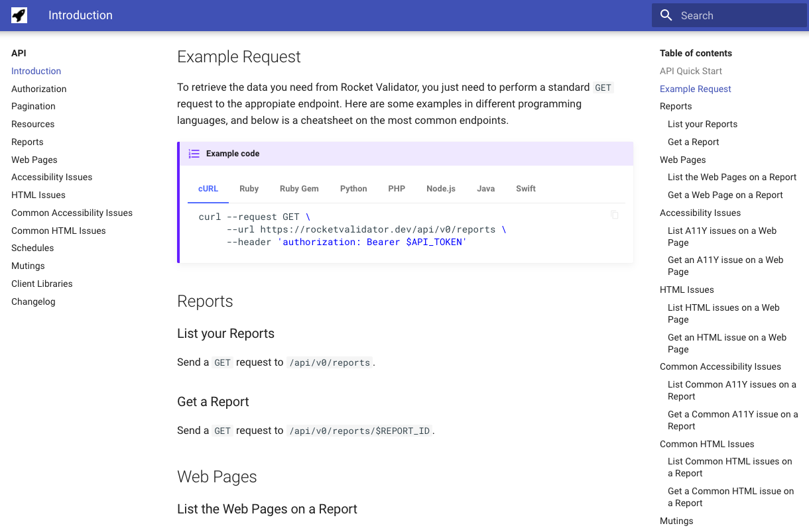This screenshot has width=809, height=532.
Task: Jump to Common Accessibility Issues in contents
Action: [x=720, y=366]
